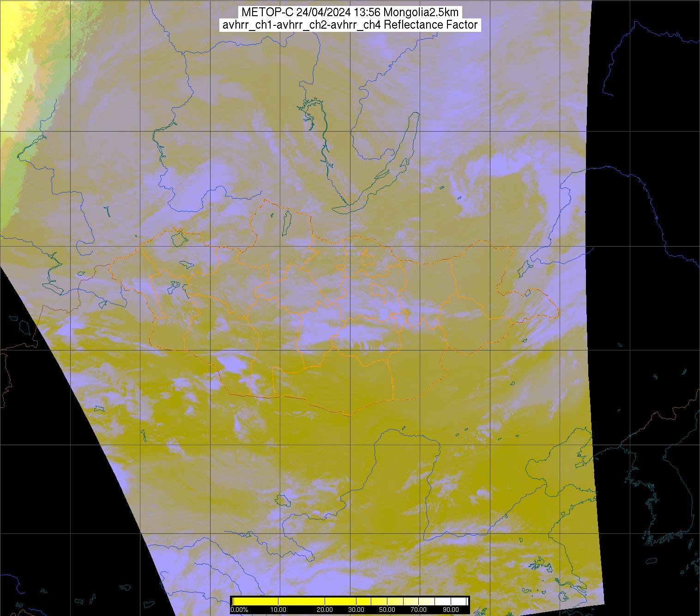
Task: Click the white end of the reflectance color bar
Action: pyautogui.click(x=459, y=601)
